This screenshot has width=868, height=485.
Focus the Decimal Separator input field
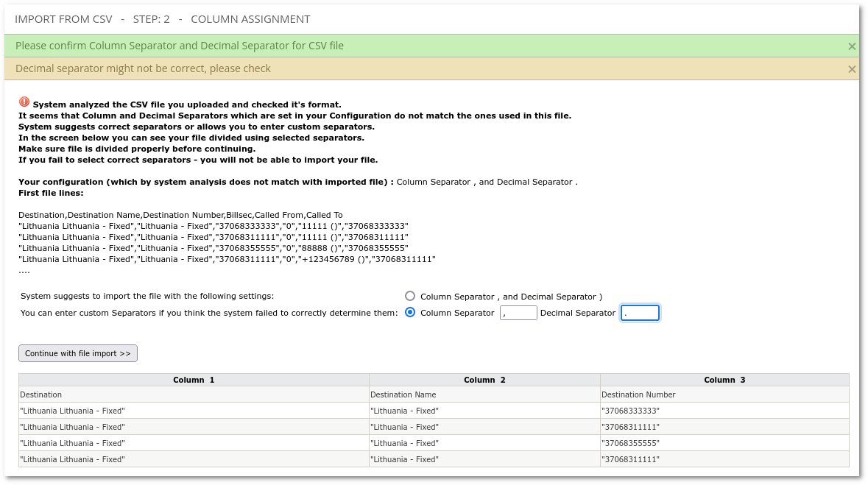639,313
